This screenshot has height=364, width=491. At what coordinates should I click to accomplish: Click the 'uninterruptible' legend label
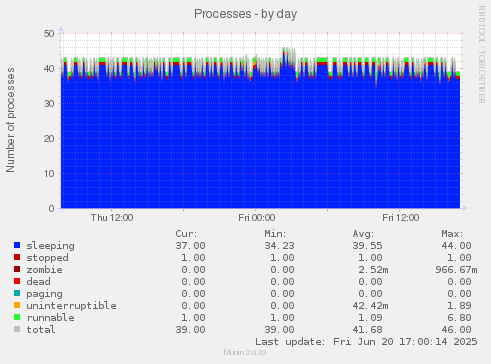(71, 306)
